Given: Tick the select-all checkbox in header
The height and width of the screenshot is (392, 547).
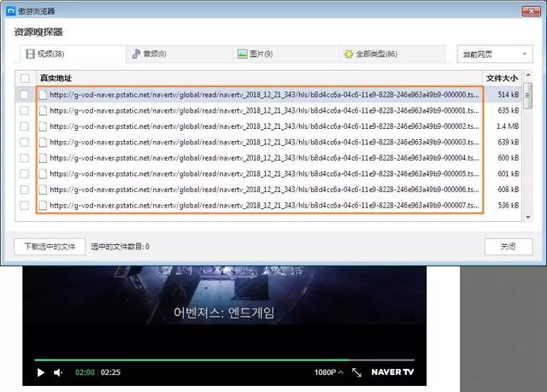Looking at the screenshot, I should click(25, 79).
